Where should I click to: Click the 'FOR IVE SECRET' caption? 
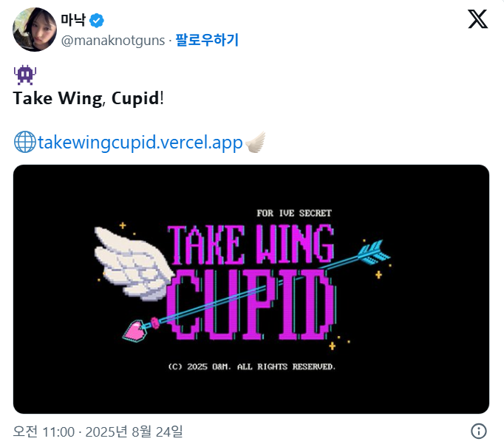(294, 214)
